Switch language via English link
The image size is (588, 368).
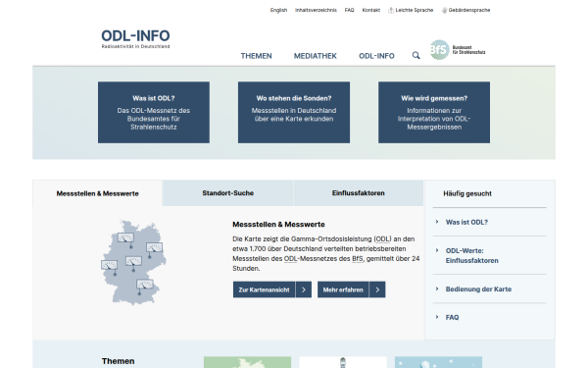pyautogui.click(x=278, y=10)
